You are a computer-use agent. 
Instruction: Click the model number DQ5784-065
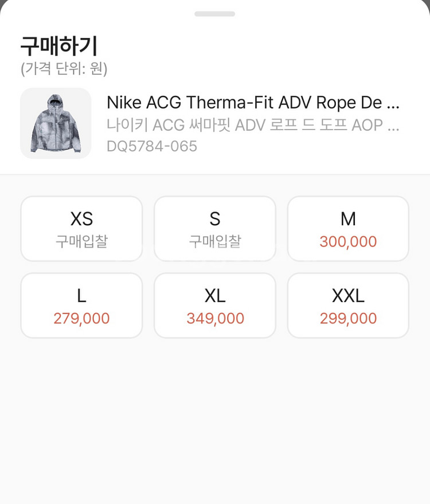tap(152, 146)
